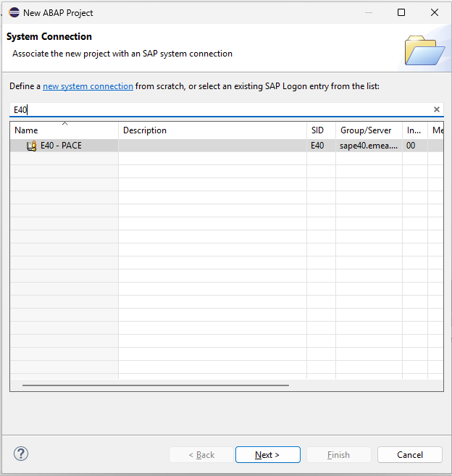Click the sape40.emea.... server cell
The height and width of the screenshot is (476, 452).
369,146
